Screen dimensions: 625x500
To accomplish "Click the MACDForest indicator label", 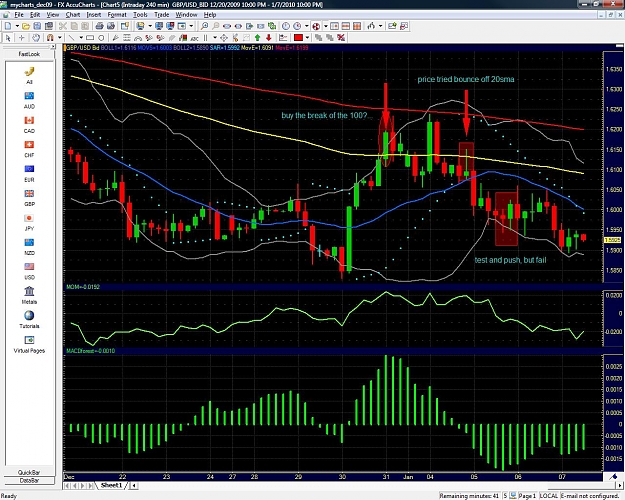I will pos(90,351).
